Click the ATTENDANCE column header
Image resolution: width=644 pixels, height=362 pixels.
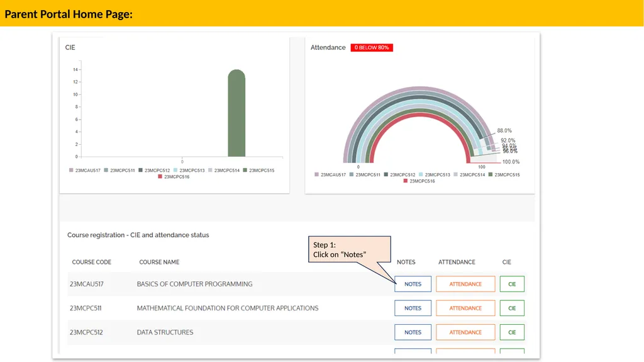(457, 262)
